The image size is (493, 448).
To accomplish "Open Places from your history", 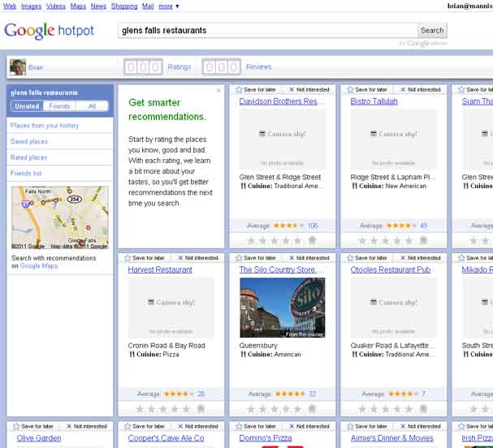I will tap(45, 126).
